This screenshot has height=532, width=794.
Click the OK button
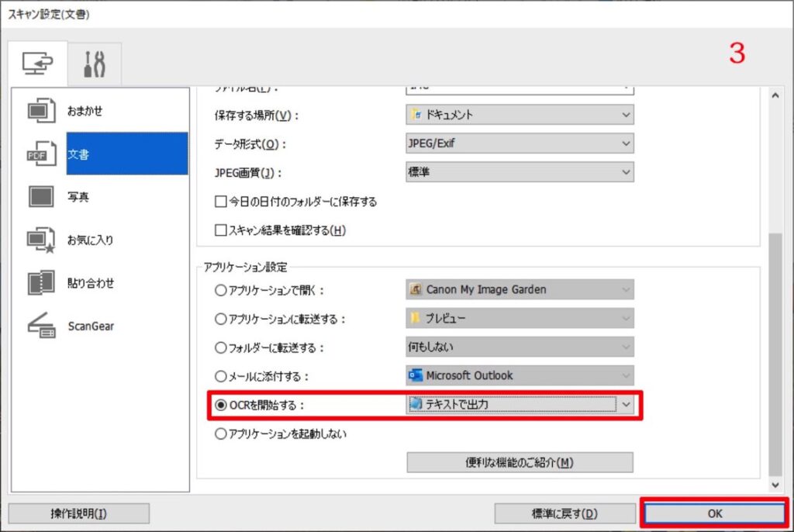714,513
